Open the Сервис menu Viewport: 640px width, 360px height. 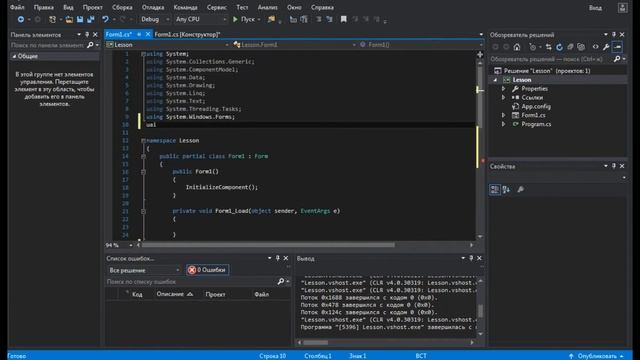point(216,7)
